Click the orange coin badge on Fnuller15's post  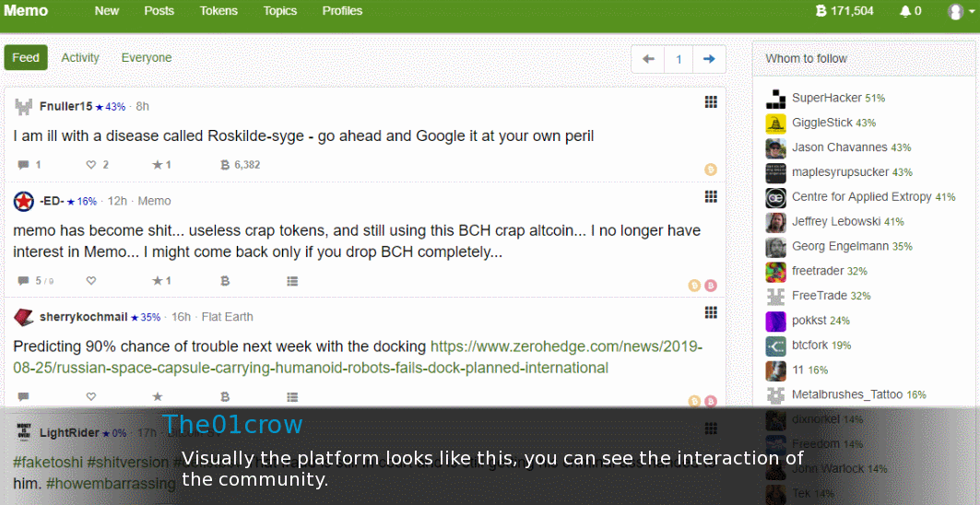point(711,170)
